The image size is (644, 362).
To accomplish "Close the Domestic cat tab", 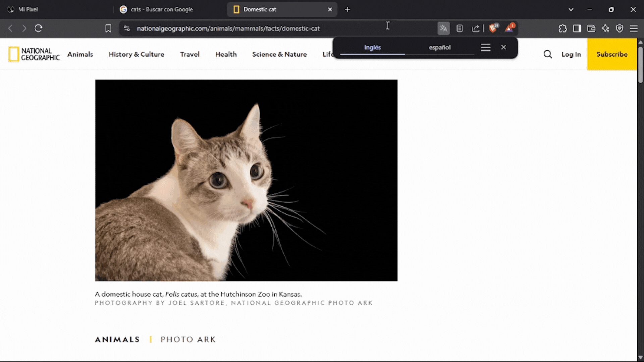I will [x=330, y=9].
